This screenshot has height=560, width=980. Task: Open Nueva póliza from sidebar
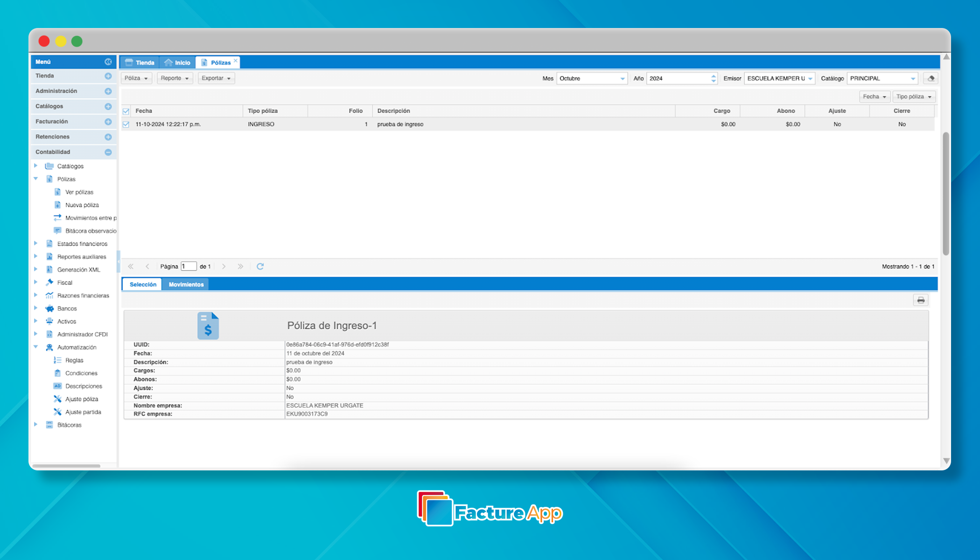82,205
